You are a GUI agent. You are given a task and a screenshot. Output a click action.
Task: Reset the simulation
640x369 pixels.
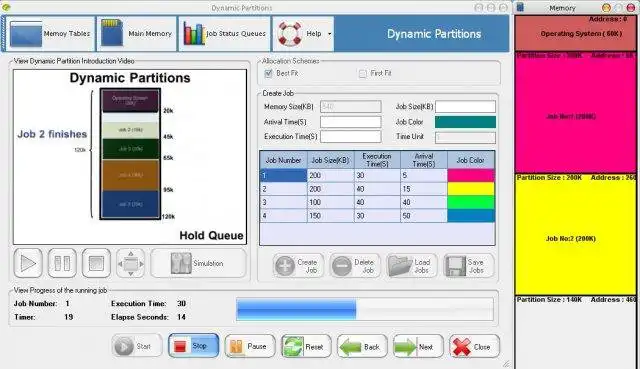(x=306, y=346)
